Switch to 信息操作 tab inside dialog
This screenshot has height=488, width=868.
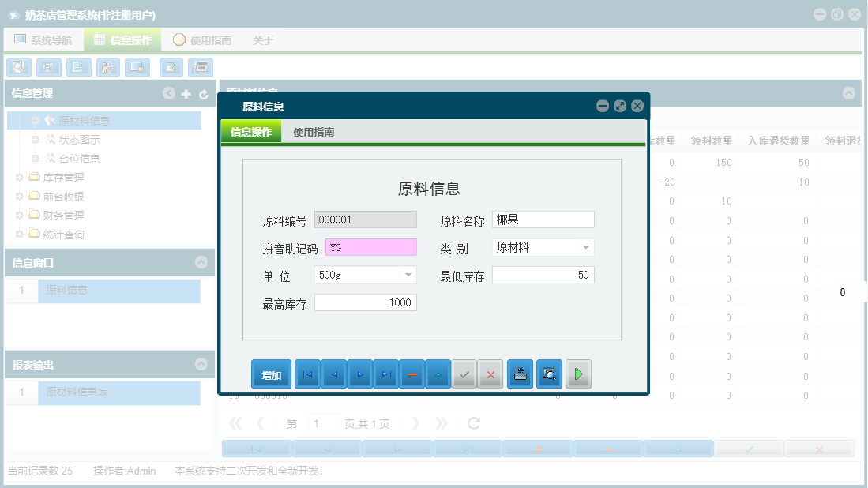coord(251,132)
